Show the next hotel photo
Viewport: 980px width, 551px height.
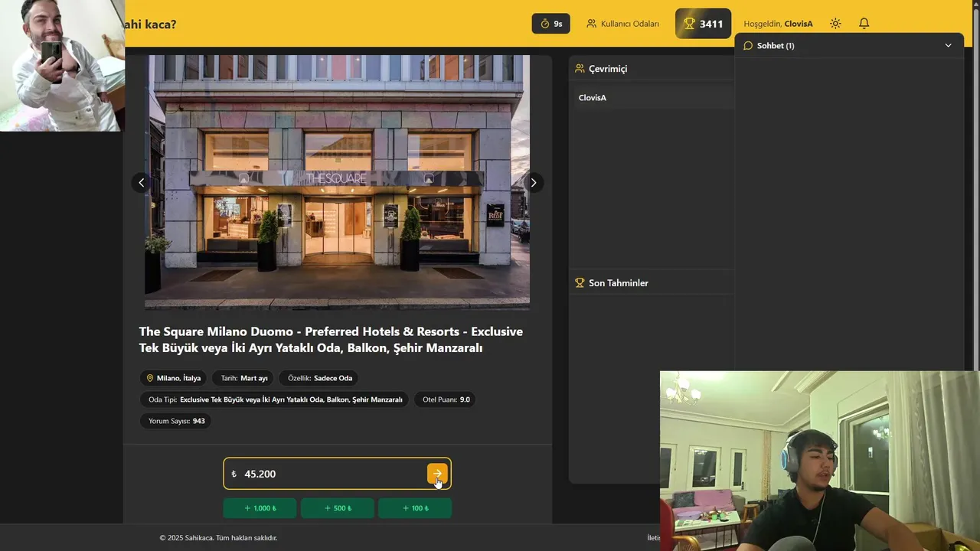pos(534,183)
